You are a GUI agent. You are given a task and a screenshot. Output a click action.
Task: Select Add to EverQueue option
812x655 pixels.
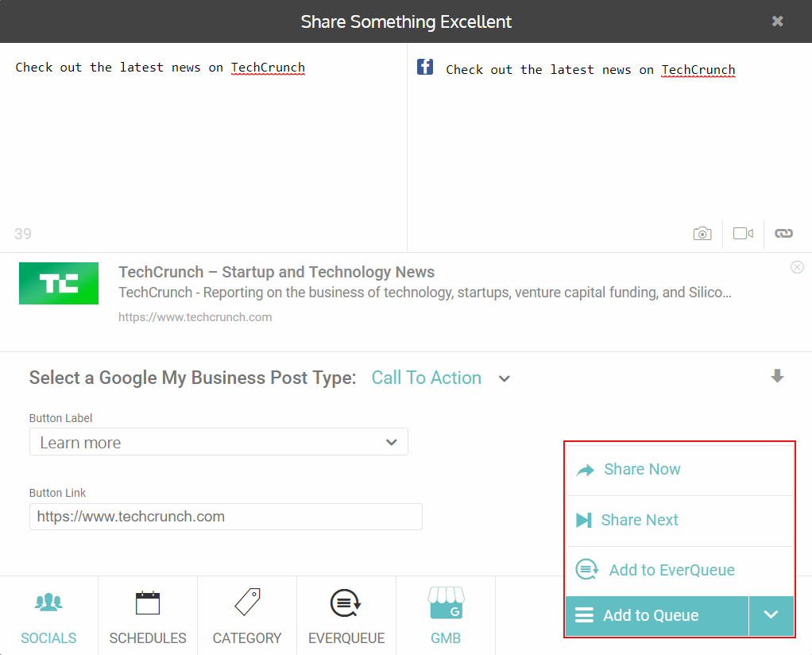679,571
